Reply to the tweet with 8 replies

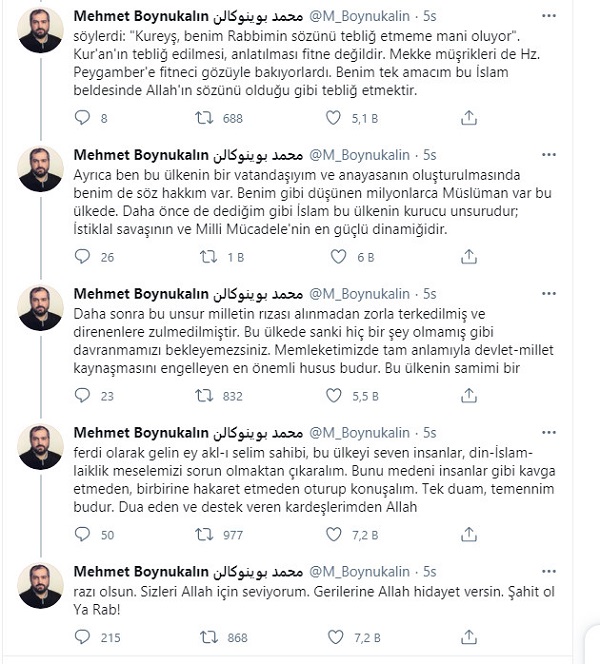84,118
